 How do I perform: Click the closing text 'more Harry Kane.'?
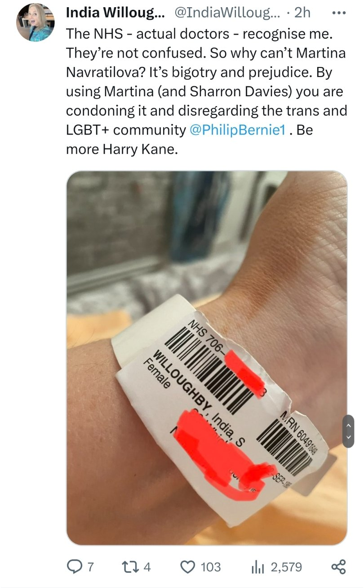tap(122, 149)
